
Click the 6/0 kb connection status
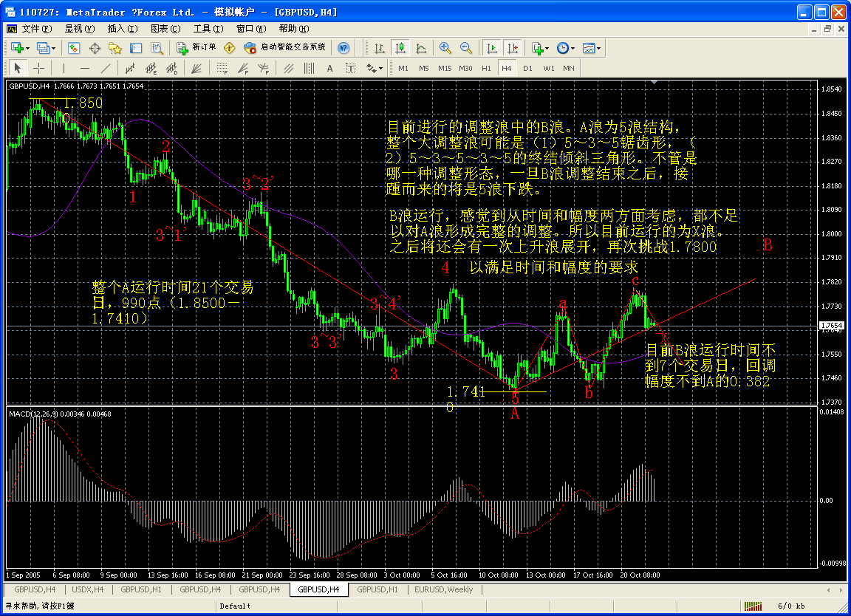pos(791,606)
